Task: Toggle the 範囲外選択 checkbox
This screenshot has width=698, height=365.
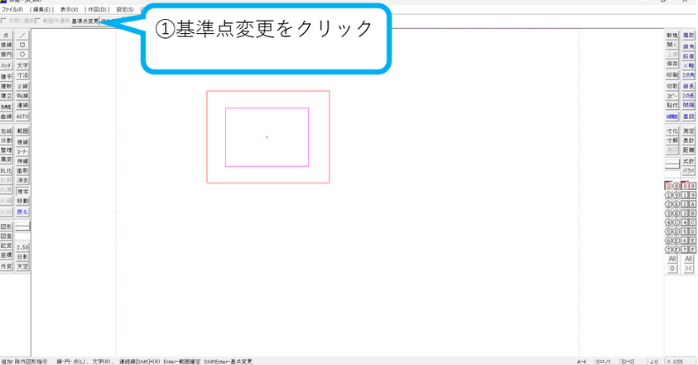Action: [x=38, y=21]
